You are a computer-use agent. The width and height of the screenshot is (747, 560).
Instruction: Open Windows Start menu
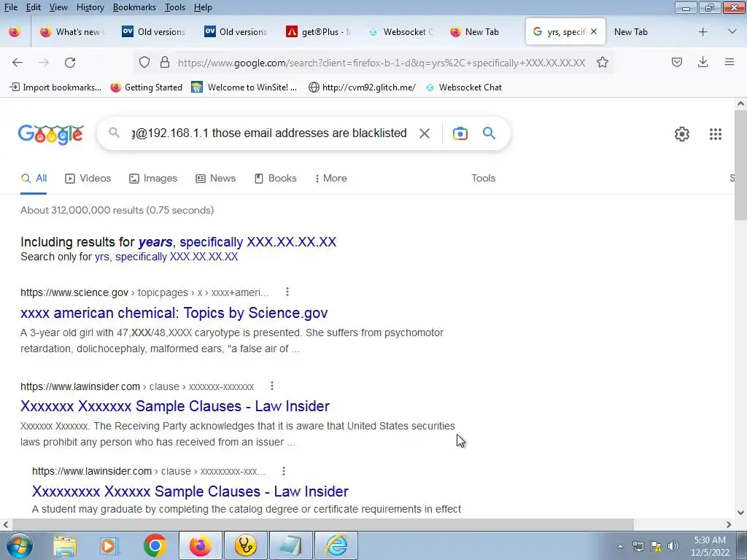19,545
